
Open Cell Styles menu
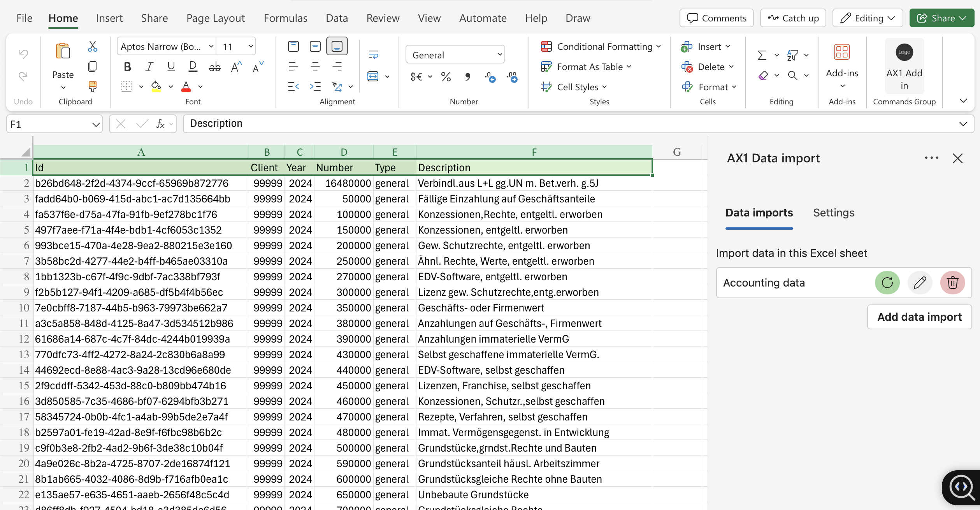pyautogui.click(x=574, y=87)
